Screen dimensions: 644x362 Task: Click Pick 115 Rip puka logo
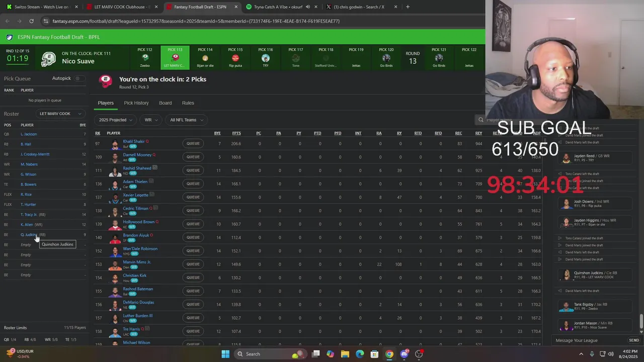(x=235, y=58)
